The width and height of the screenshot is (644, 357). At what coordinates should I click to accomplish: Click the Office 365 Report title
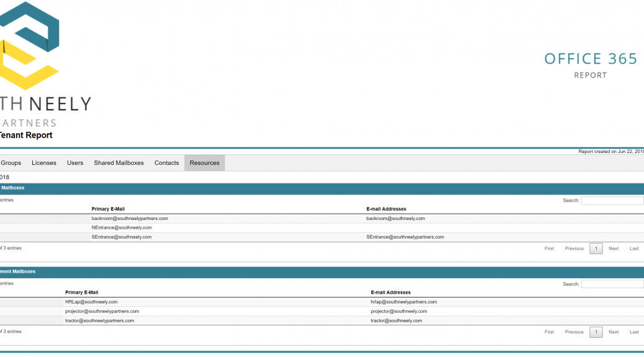591,65
